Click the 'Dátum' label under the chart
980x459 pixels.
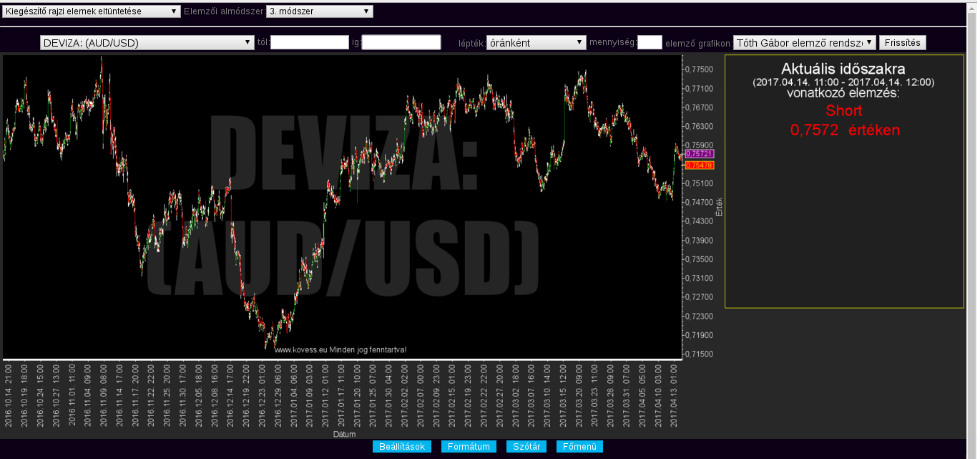(x=343, y=434)
